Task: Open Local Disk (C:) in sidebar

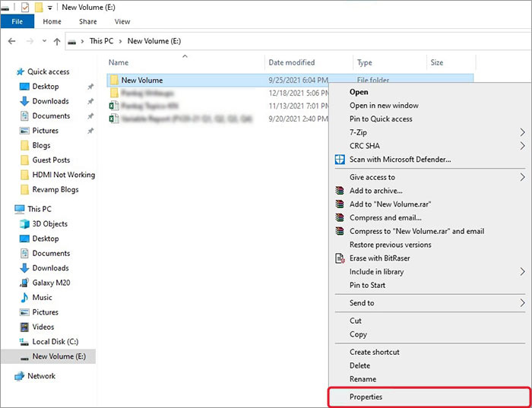Action: click(55, 342)
